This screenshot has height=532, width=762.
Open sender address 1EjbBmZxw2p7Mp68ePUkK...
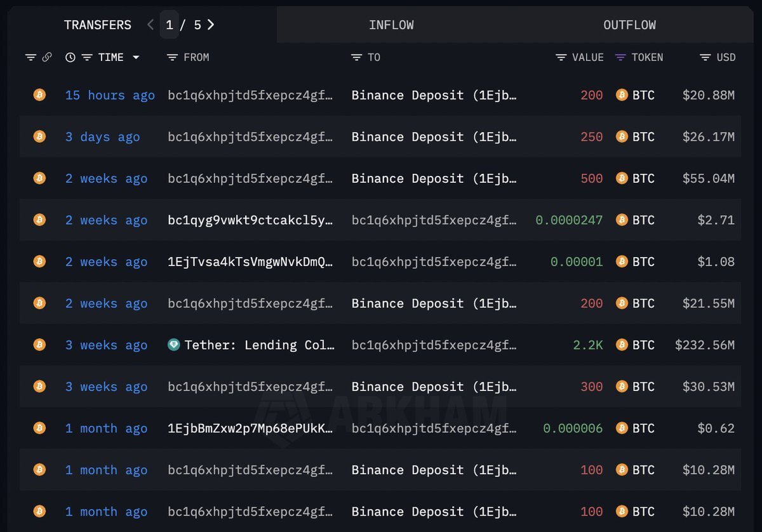click(250, 428)
